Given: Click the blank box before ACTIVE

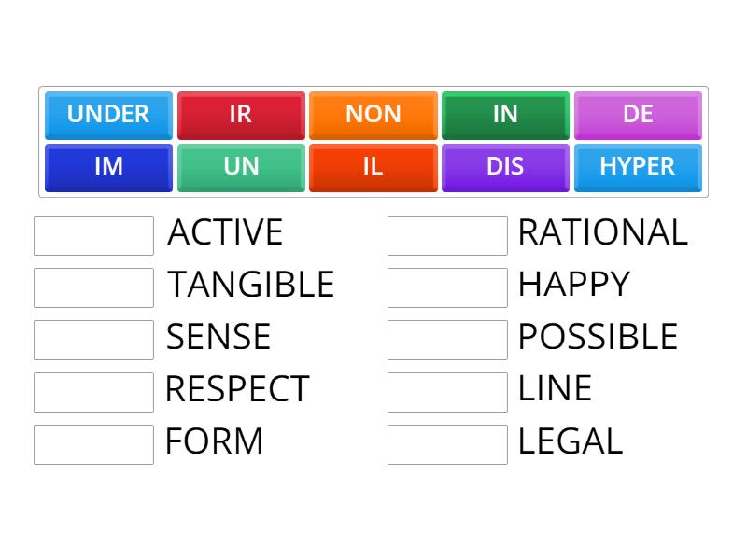Looking at the screenshot, I should (92, 234).
